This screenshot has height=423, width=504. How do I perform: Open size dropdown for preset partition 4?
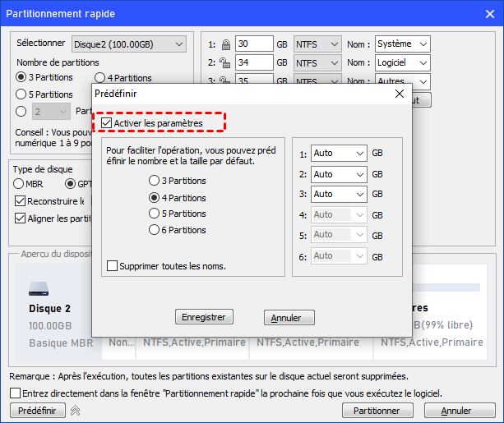coord(339,215)
